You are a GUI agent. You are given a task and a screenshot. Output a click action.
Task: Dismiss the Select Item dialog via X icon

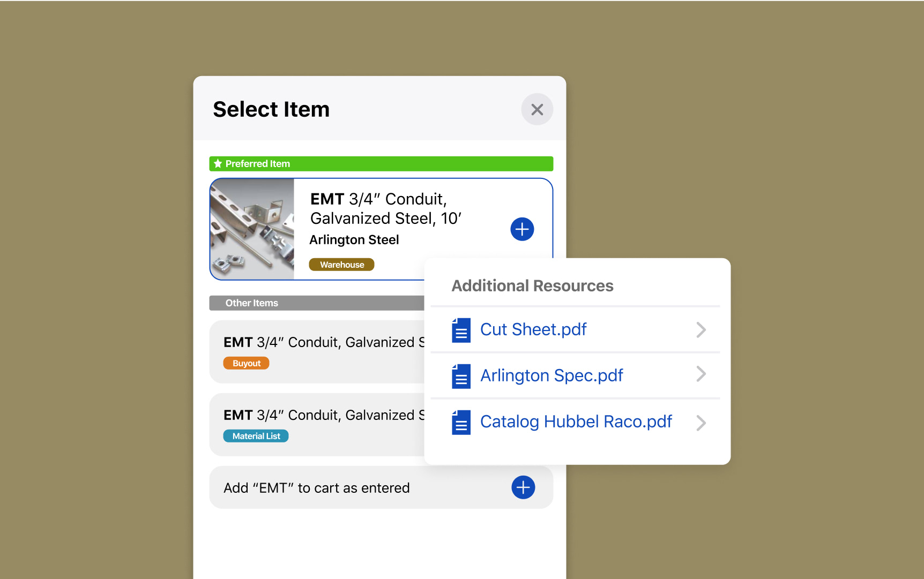tap(537, 109)
